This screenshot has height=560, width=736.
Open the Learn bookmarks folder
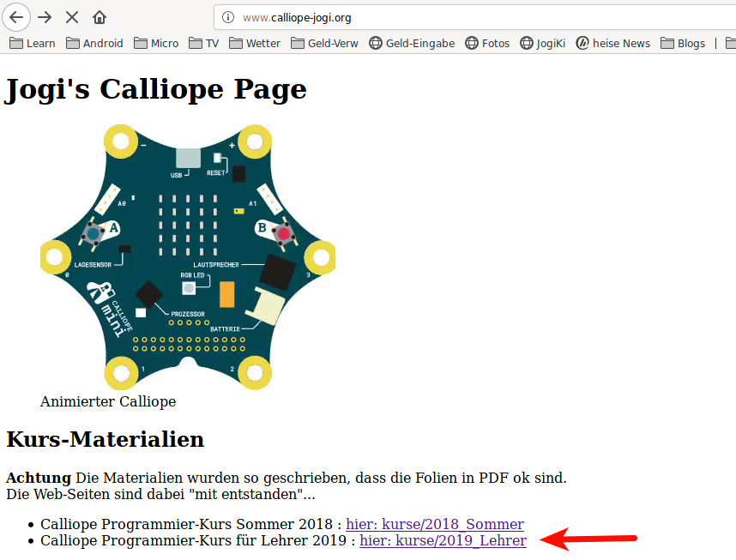tap(33, 43)
